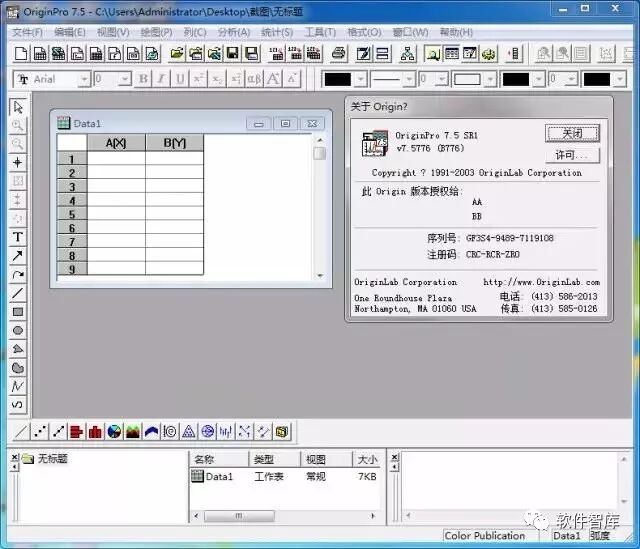Click the Add New Columns toolbar icon
This screenshot has height=549, width=640.
click(x=514, y=53)
